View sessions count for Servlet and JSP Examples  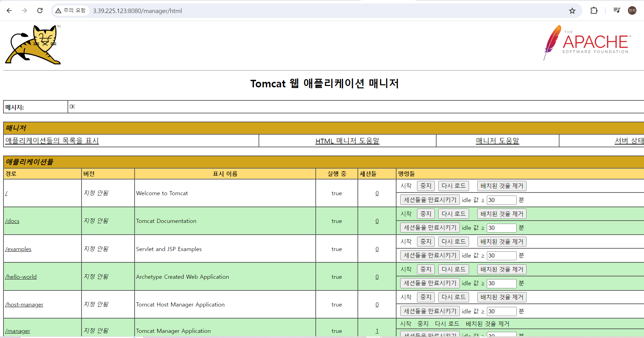click(x=377, y=249)
